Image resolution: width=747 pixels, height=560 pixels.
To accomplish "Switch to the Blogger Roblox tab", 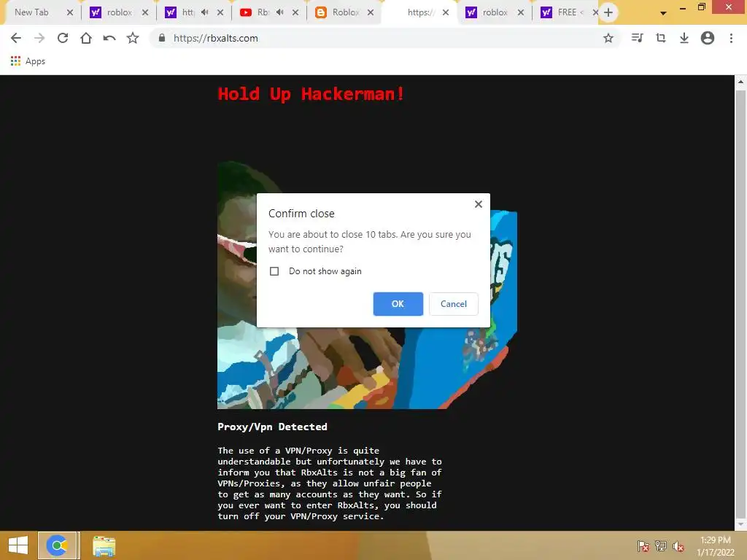I will pyautogui.click(x=337, y=12).
